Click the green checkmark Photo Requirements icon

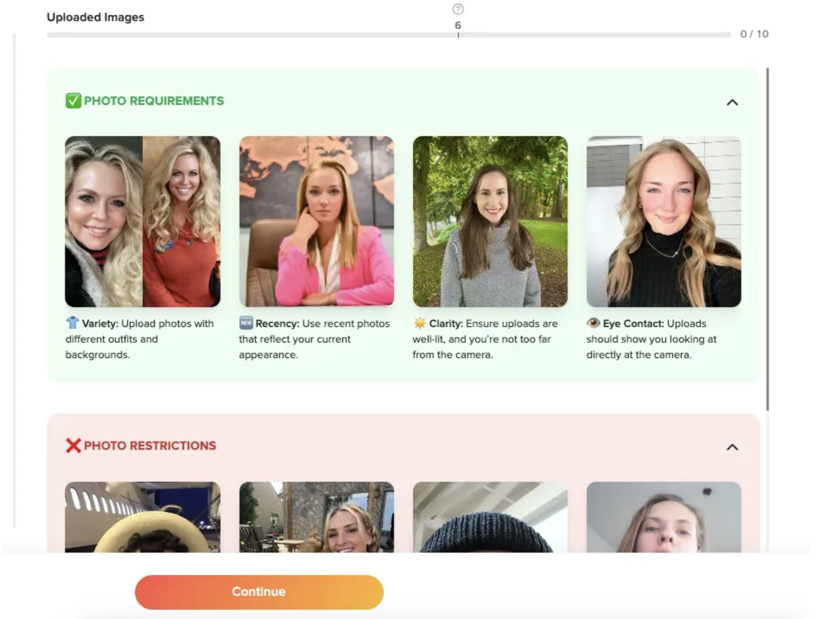[x=73, y=100]
